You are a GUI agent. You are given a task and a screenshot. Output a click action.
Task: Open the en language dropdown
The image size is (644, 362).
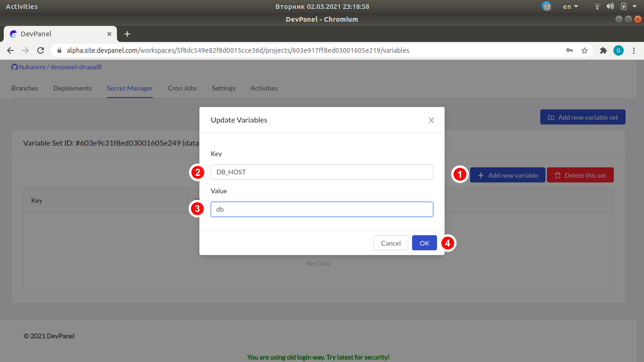pos(570,6)
